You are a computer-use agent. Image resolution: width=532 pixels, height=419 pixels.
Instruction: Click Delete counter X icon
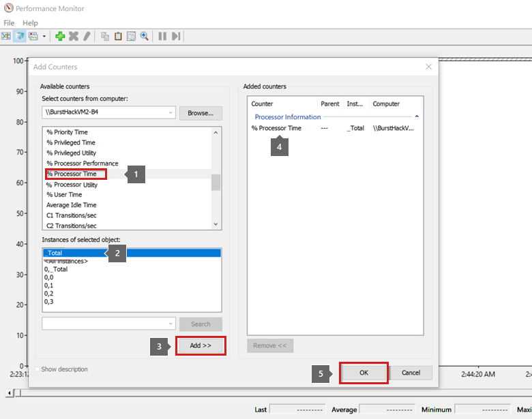[x=73, y=36]
